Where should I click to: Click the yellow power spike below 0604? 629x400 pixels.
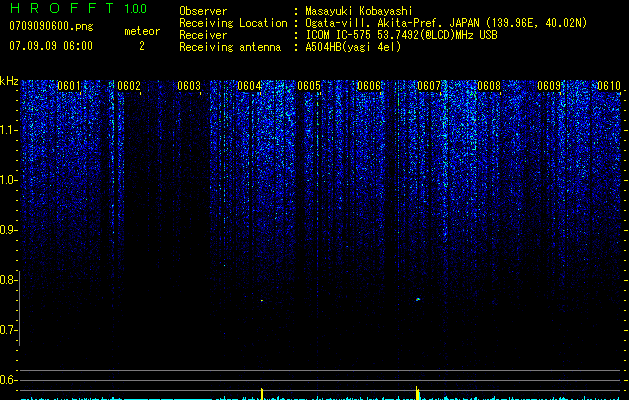coord(262,394)
